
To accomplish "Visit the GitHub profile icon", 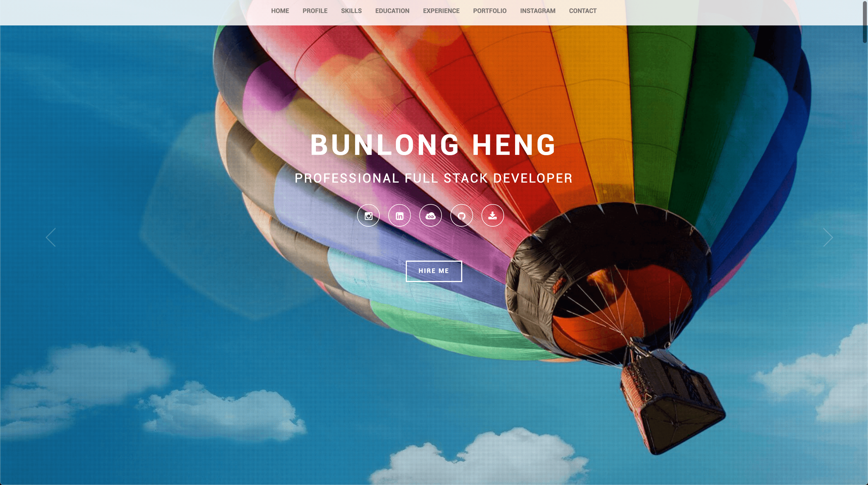I will pos(462,215).
